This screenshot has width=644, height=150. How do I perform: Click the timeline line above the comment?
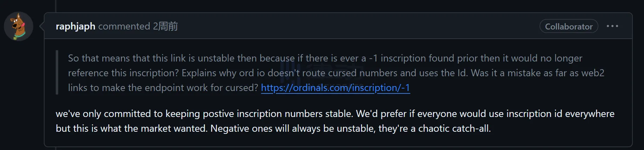(x=56, y=5)
